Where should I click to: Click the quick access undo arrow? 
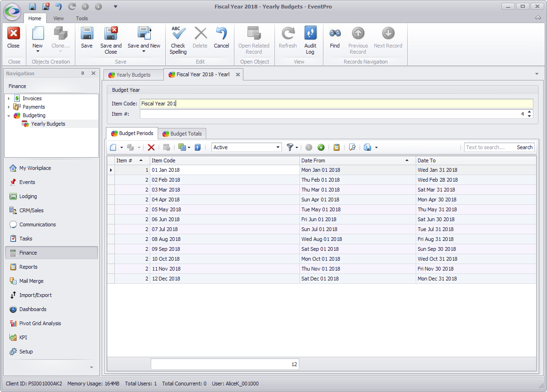[59, 7]
